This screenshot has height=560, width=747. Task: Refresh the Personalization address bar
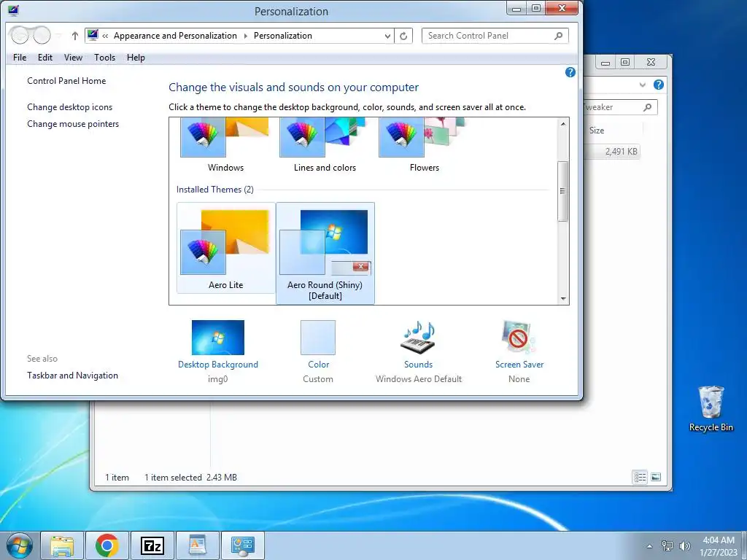(403, 36)
